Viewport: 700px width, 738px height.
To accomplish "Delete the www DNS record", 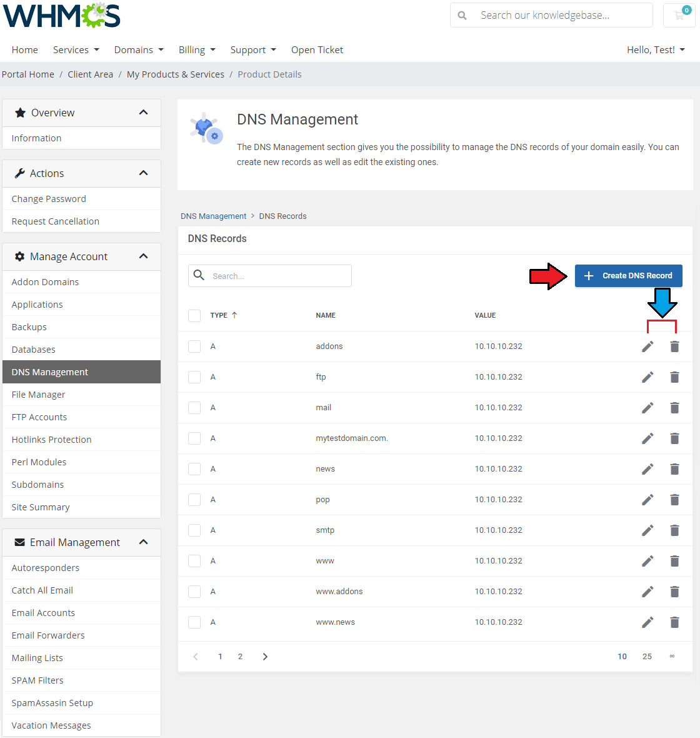I will point(674,560).
